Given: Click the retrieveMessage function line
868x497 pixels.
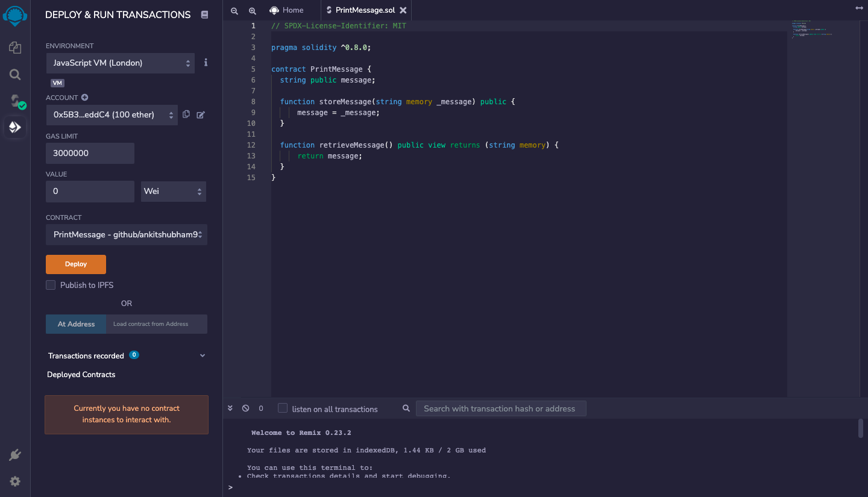Looking at the screenshot, I should click(x=420, y=145).
